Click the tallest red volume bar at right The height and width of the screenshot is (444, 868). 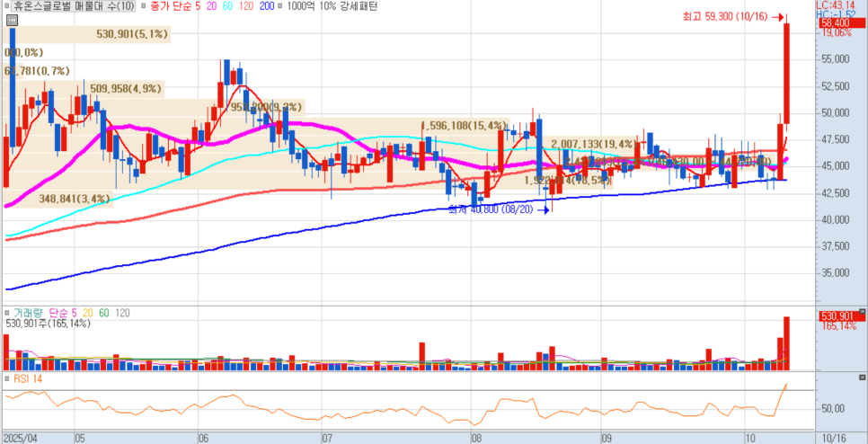(x=786, y=343)
